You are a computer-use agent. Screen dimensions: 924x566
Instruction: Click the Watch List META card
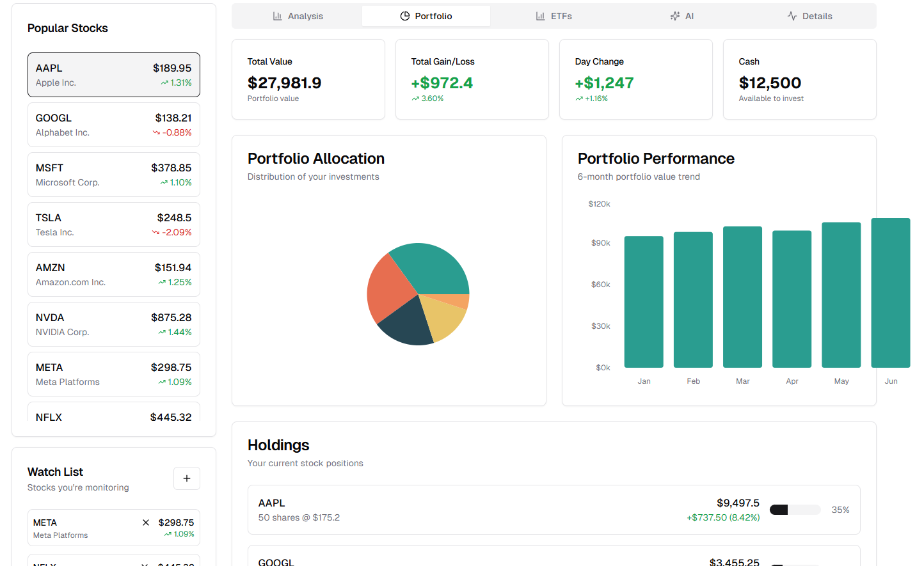pos(114,528)
